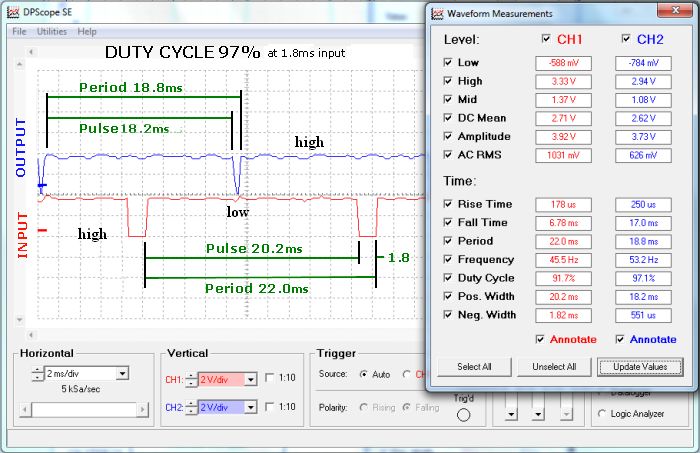The image size is (700, 453).
Task: Click the Waveform Measurements title bar icon
Action: pos(437,14)
